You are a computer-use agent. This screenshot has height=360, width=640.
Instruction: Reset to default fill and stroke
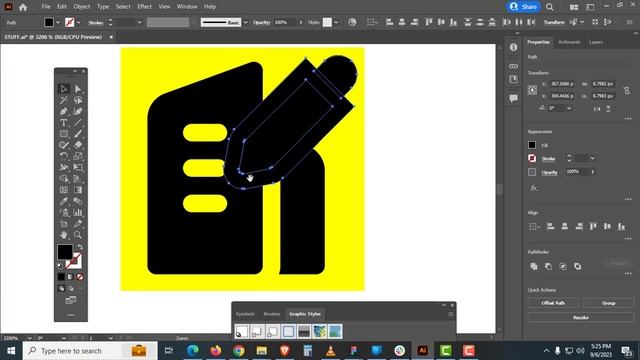pyautogui.click(x=60, y=265)
